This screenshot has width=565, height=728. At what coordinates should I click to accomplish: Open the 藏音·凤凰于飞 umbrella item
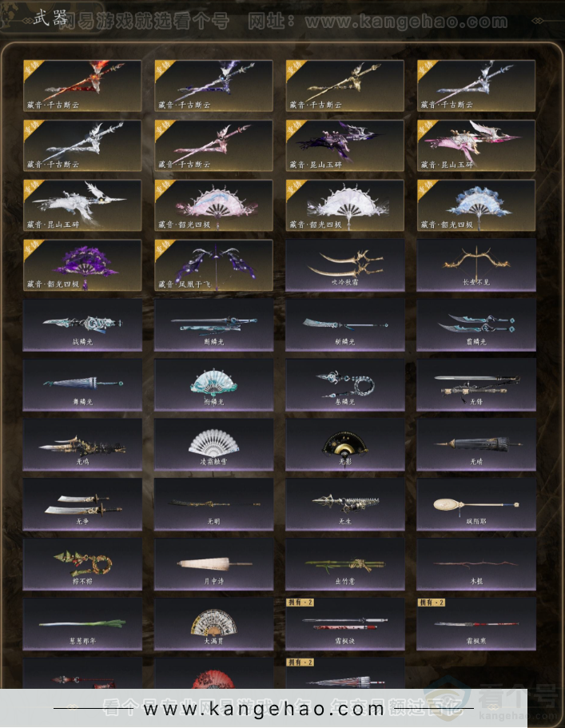coord(213,265)
